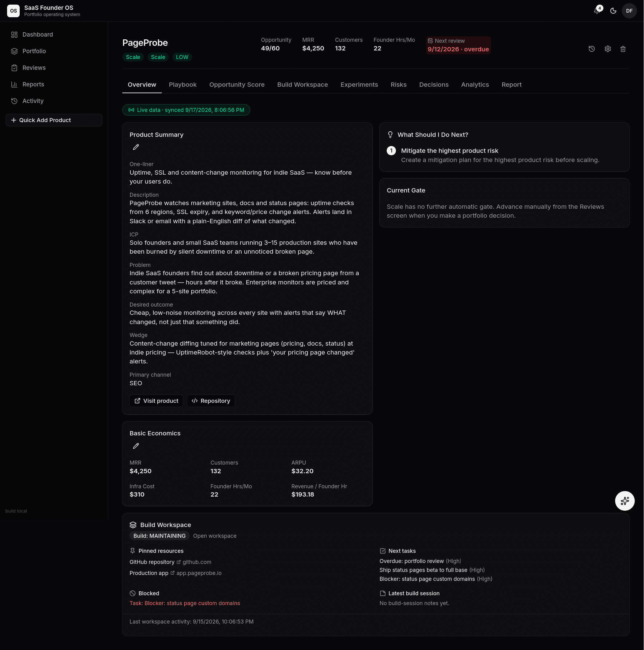This screenshot has height=650, width=644.
Task: Click the Activity history icon in sidebar
Action: point(14,101)
